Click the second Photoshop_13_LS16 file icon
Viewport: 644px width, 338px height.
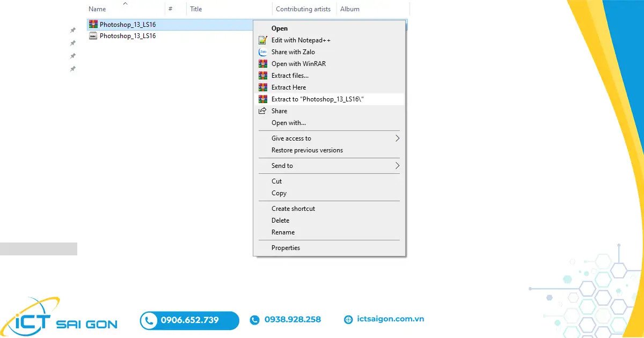(93, 35)
